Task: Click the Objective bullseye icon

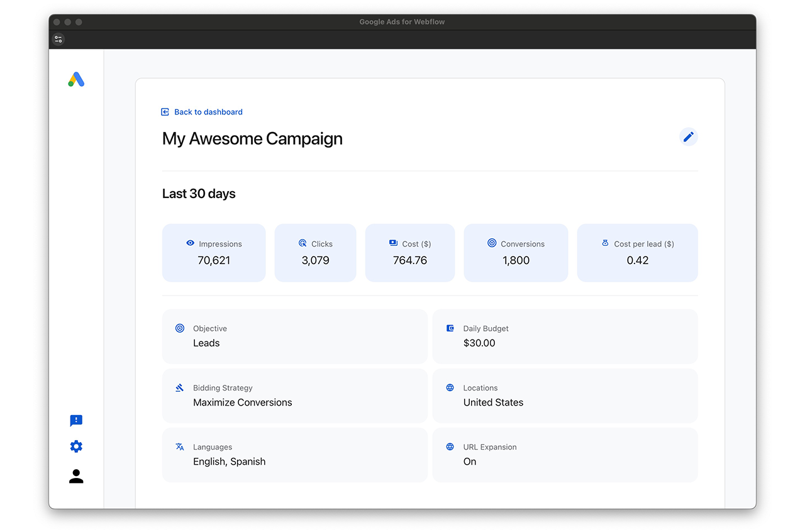Action: pyautogui.click(x=179, y=328)
